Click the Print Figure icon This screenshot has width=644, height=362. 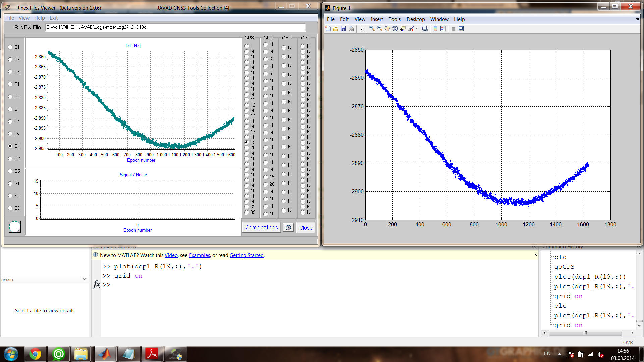pos(351,29)
